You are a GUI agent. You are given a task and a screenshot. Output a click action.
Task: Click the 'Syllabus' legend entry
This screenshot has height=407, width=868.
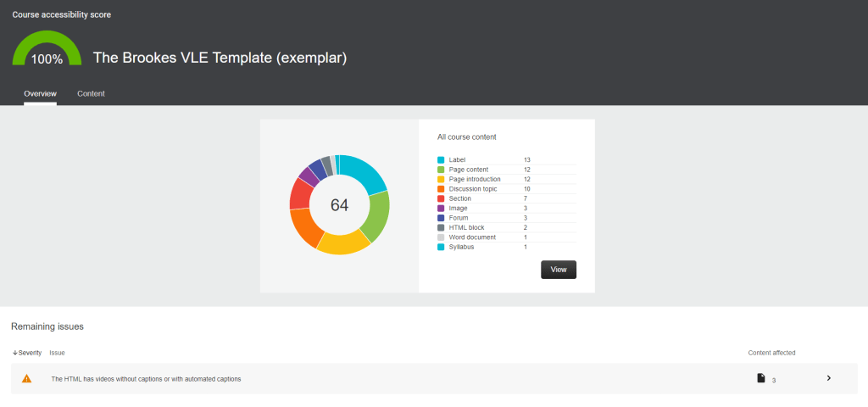click(462, 247)
